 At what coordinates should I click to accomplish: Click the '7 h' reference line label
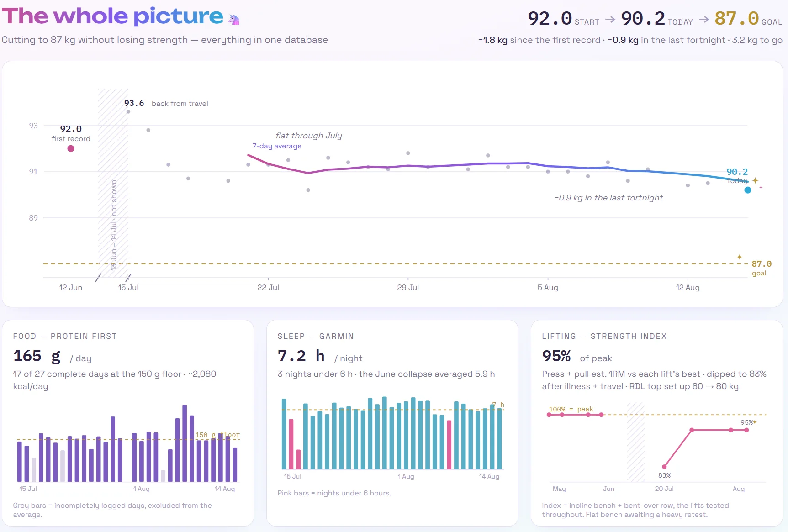498,405
